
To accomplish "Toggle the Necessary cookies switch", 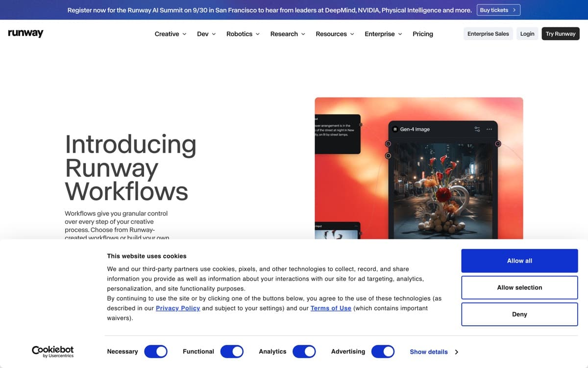I will 156,351.
